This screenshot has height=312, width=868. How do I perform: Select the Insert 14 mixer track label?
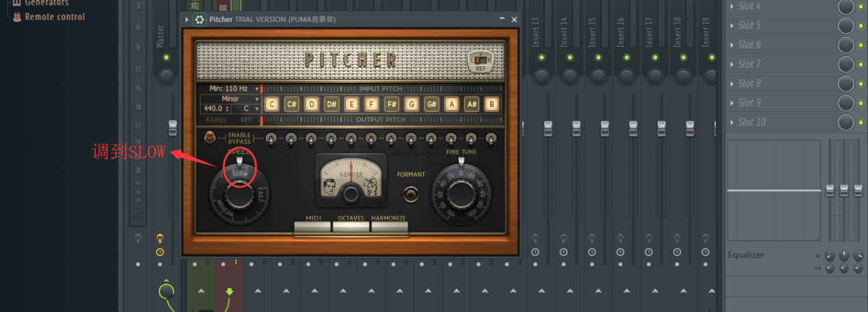(x=564, y=31)
